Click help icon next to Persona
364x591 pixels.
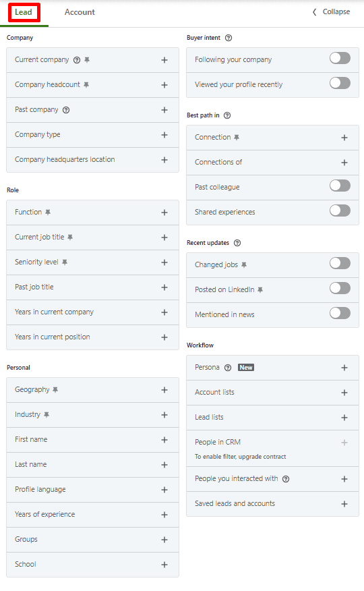click(x=228, y=368)
